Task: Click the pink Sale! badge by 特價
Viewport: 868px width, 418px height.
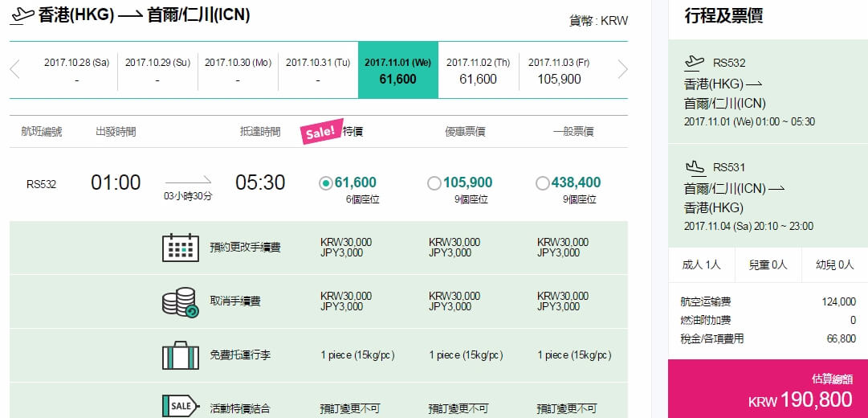Action: point(320,132)
